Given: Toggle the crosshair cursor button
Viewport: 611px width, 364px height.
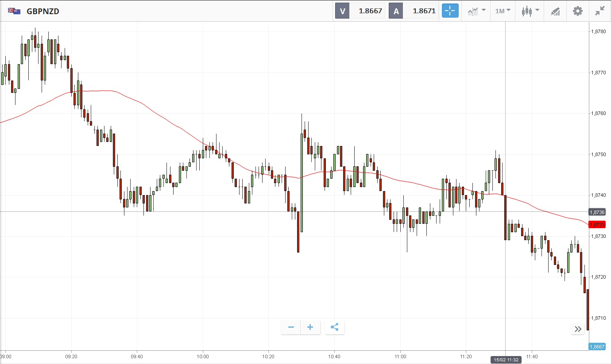Looking at the screenshot, I should pos(450,11).
